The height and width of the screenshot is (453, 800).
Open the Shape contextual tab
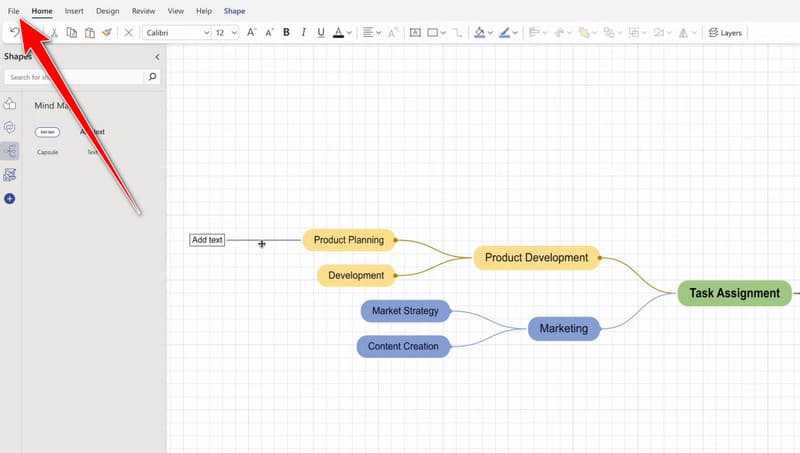point(234,11)
